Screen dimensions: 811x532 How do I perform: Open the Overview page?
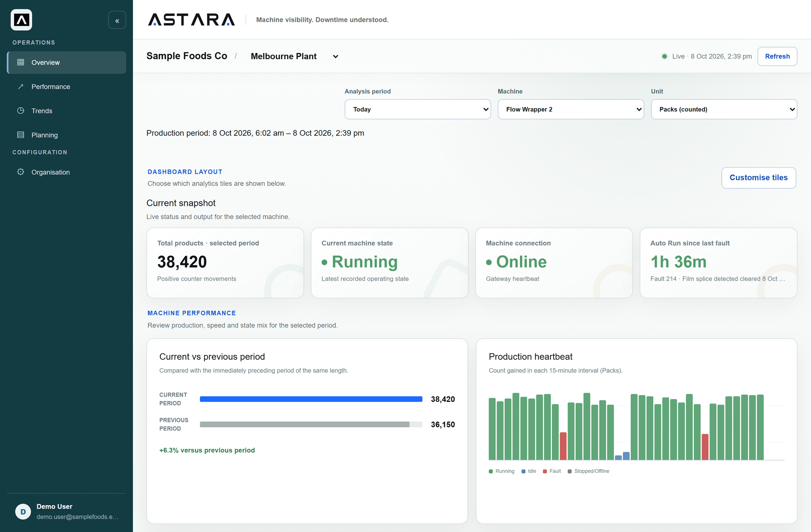pos(67,62)
